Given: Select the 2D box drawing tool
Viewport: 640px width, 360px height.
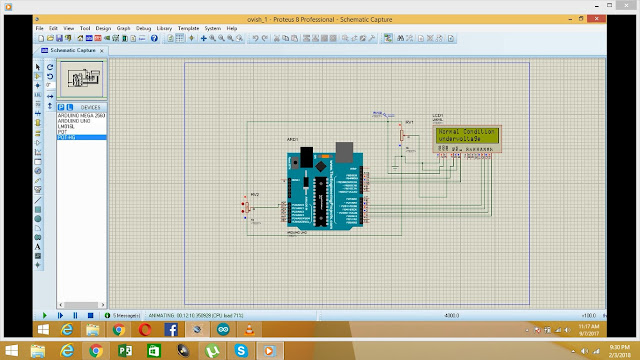Looking at the screenshot, I should pyautogui.click(x=38, y=209).
